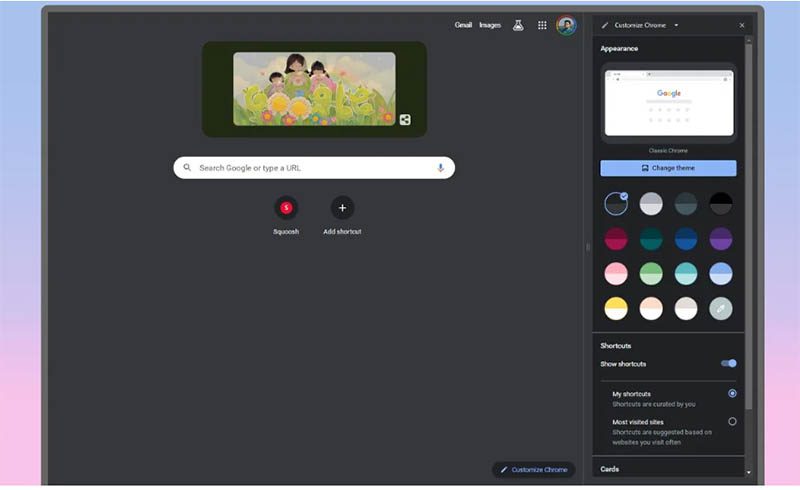
Task: Close the Customize Chrome side panel
Action: (x=742, y=25)
